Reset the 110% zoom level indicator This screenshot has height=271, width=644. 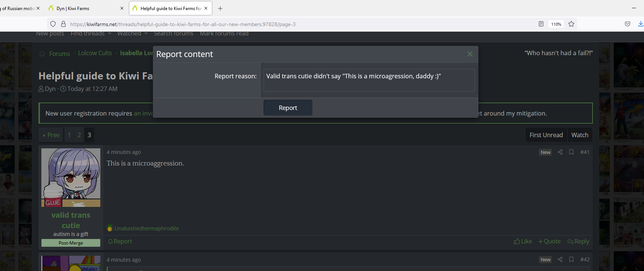click(556, 24)
